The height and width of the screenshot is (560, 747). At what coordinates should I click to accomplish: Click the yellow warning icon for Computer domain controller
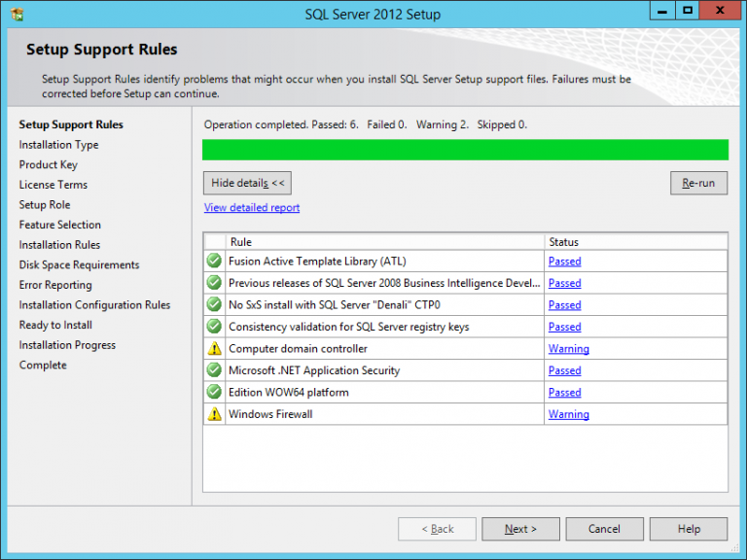214,349
